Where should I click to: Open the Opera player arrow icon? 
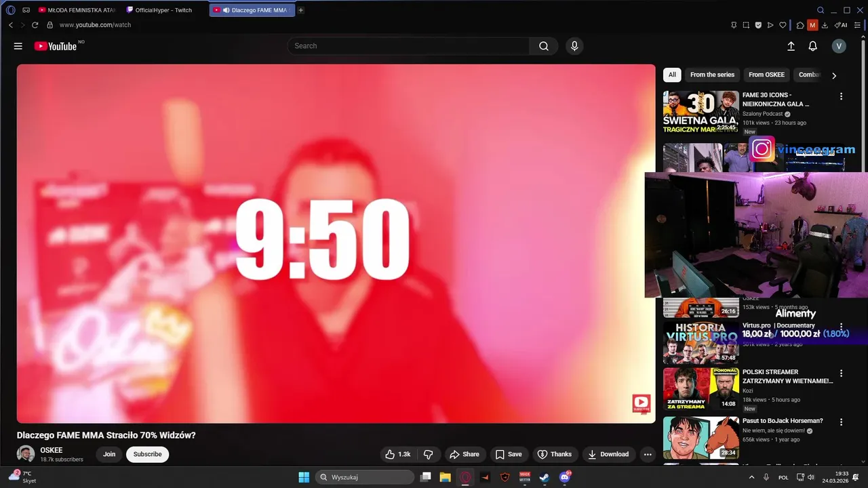[x=770, y=25]
